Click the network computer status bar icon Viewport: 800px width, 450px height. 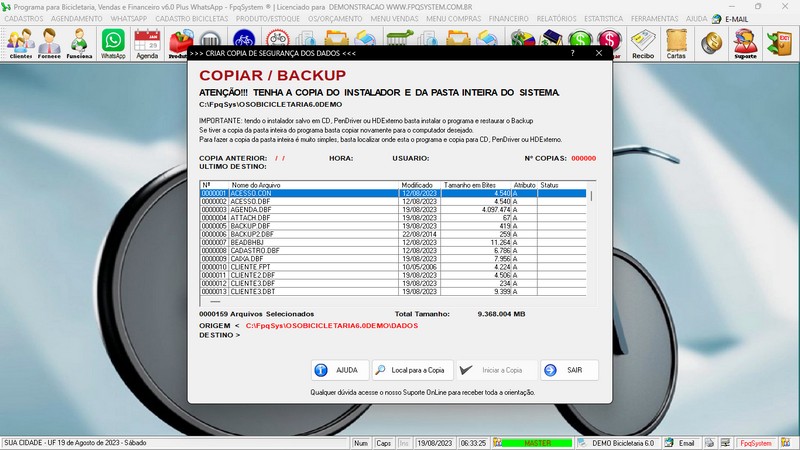click(x=725, y=443)
